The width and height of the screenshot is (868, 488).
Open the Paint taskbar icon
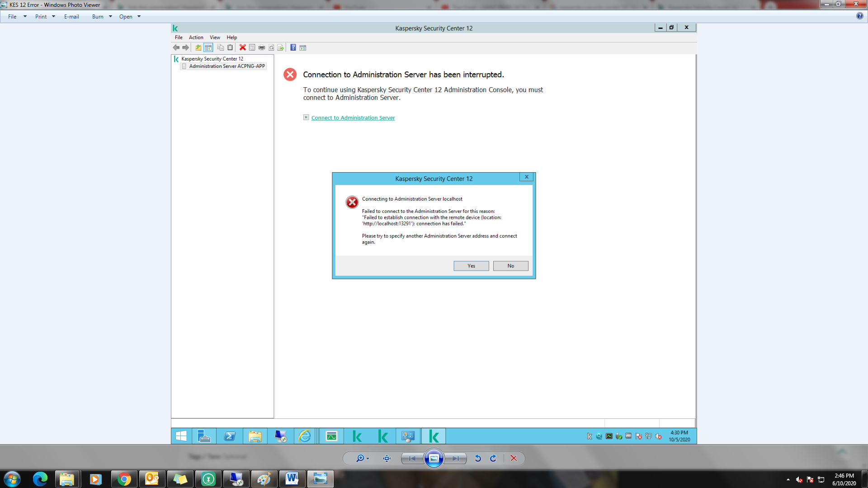point(264,479)
